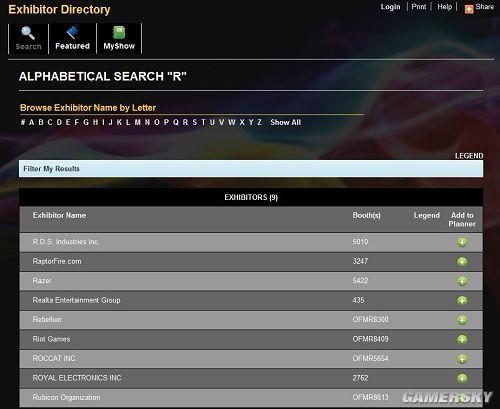500x409 pixels.
Task: Browse exhibitors by letter T
Action: (x=203, y=122)
